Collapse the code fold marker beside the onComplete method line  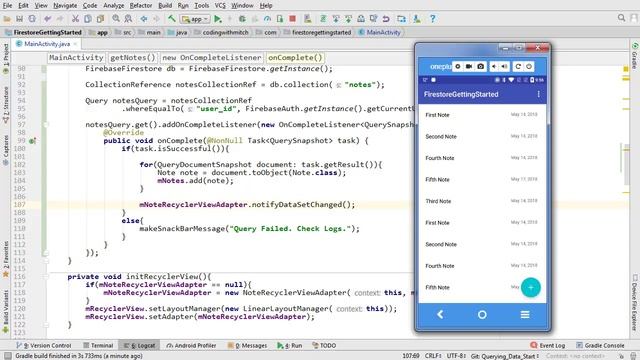45,124
